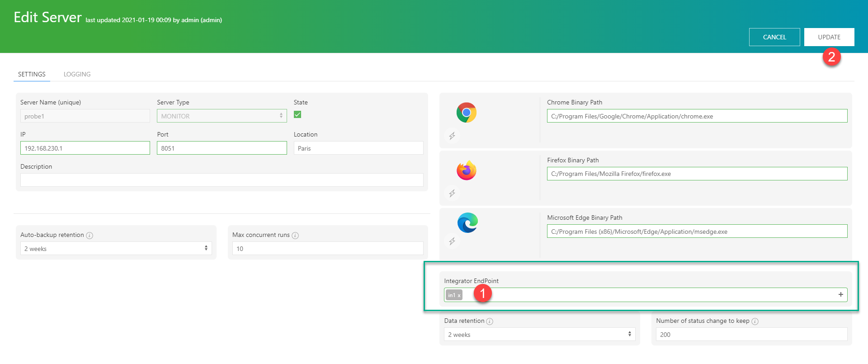
Task: Click the Number of status change field
Action: [x=751, y=334]
